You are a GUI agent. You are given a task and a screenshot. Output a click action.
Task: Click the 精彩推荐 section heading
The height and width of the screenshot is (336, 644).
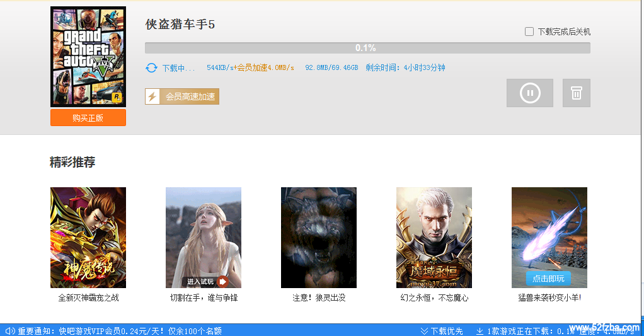tap(72, 162)
